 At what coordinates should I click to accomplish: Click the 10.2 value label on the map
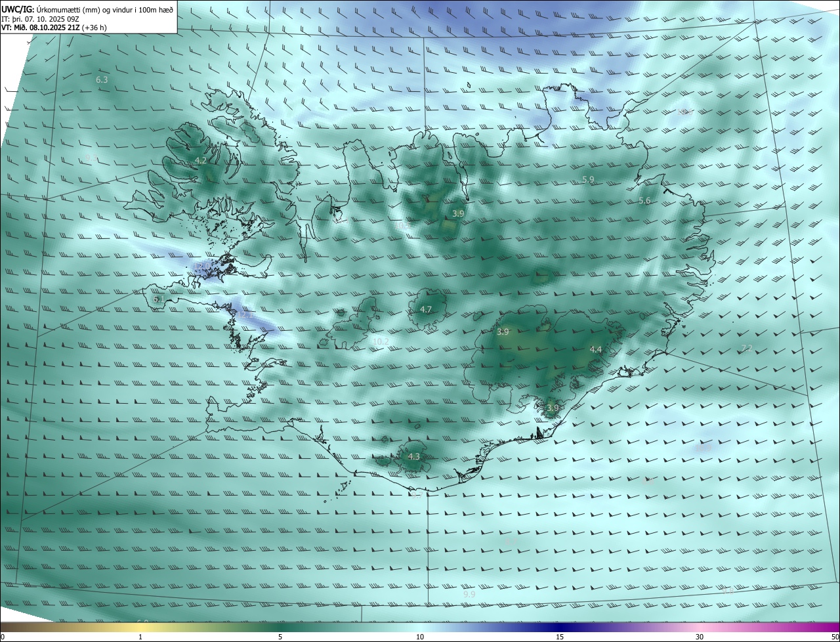pyautogui.click(x=381, y=341)
